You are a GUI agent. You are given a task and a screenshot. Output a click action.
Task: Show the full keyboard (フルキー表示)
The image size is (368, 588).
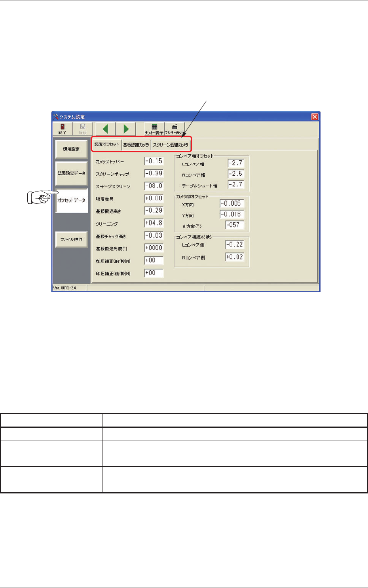(174, 129)
